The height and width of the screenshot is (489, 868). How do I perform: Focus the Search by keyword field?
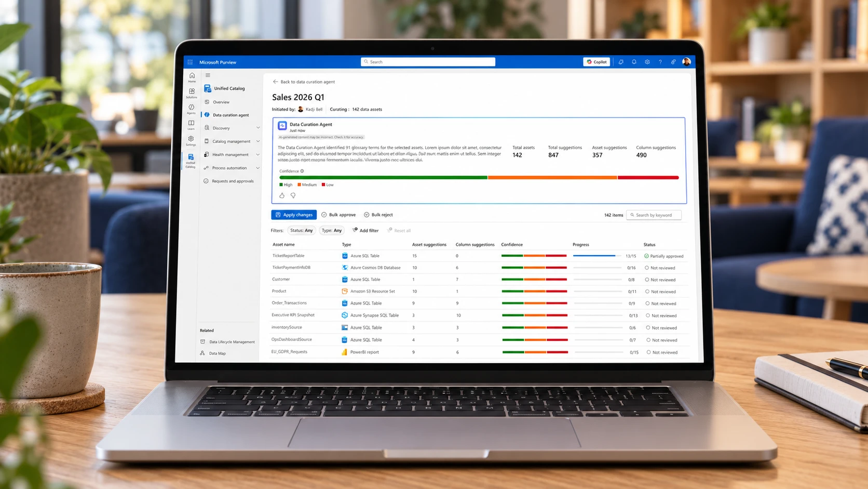(x=654, y=215)
